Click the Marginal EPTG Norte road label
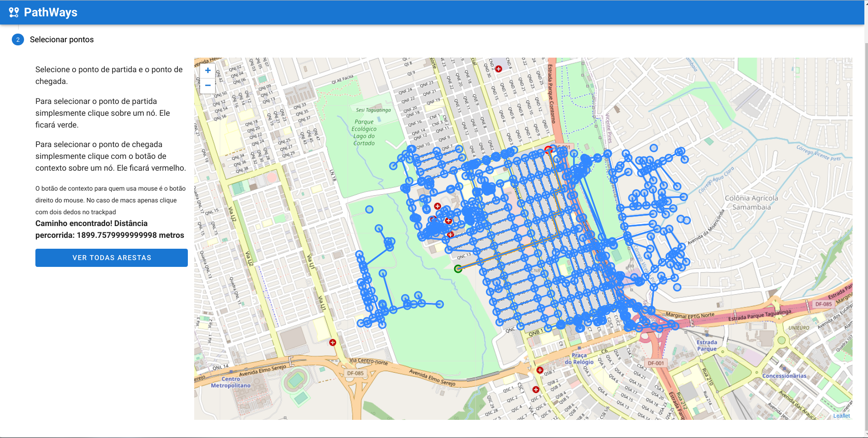 (690, 315)
